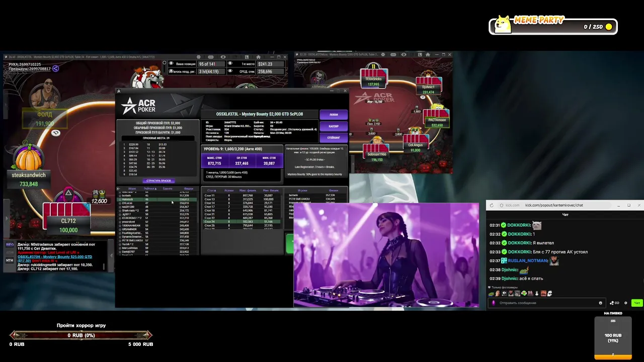Open the Кассир cashier button
The height and width of the screenshot is (362, 644).
334,126
